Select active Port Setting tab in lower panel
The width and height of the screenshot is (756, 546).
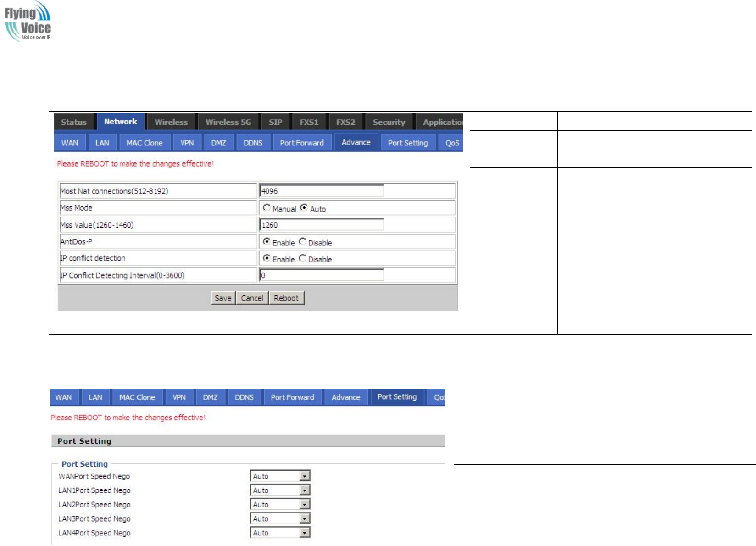coord(397,397)
